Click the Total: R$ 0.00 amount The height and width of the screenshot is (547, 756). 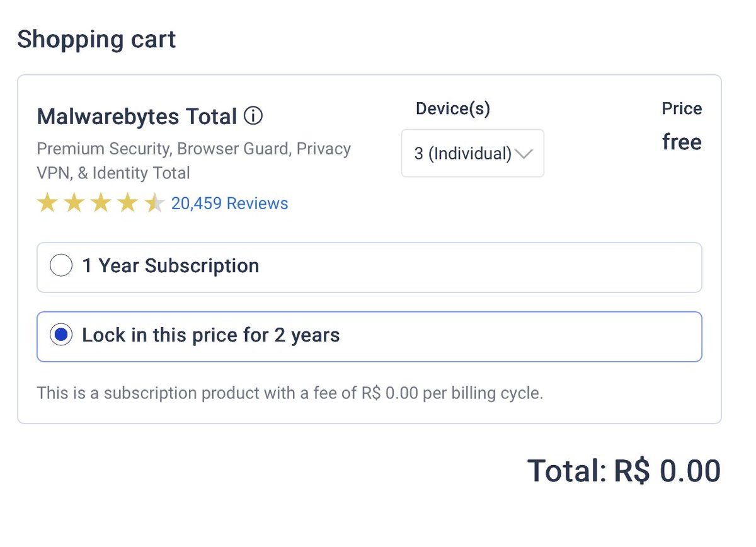624,471
